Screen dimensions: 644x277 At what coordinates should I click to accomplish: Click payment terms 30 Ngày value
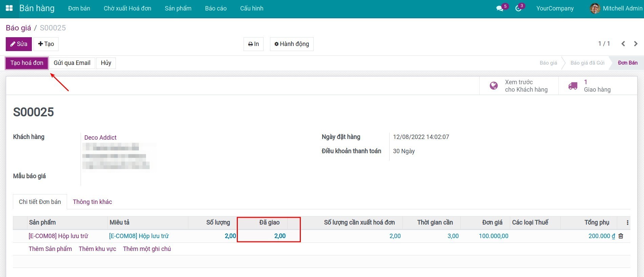(x=404, y=151)
